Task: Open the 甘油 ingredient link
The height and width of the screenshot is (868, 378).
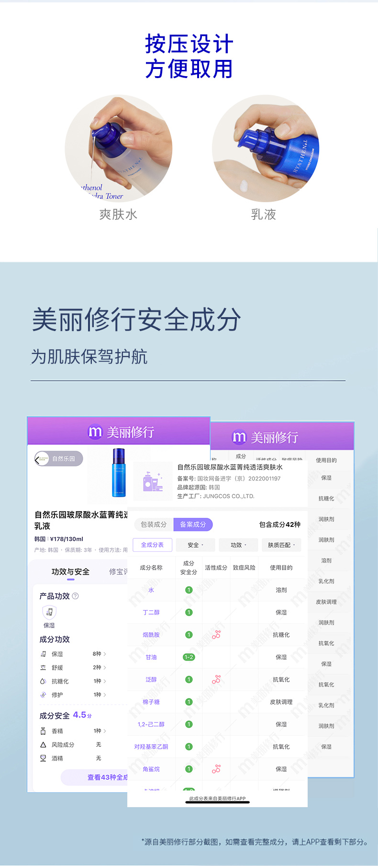Action: point(151,657)
